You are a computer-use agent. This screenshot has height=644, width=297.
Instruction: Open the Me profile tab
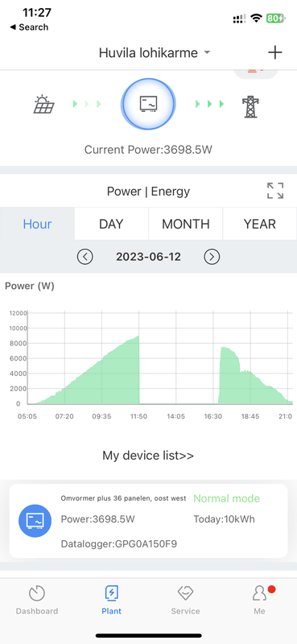(260, 600)
